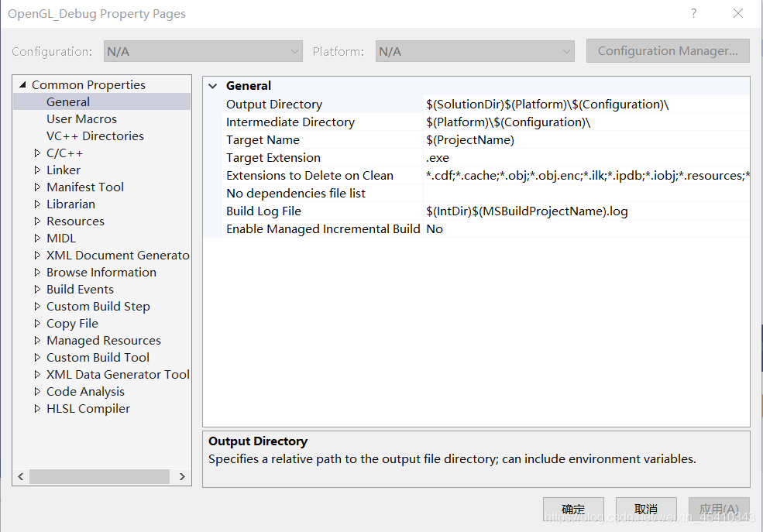Close the Property Pages dialog

pyautogui.click(x=738, y=13)
